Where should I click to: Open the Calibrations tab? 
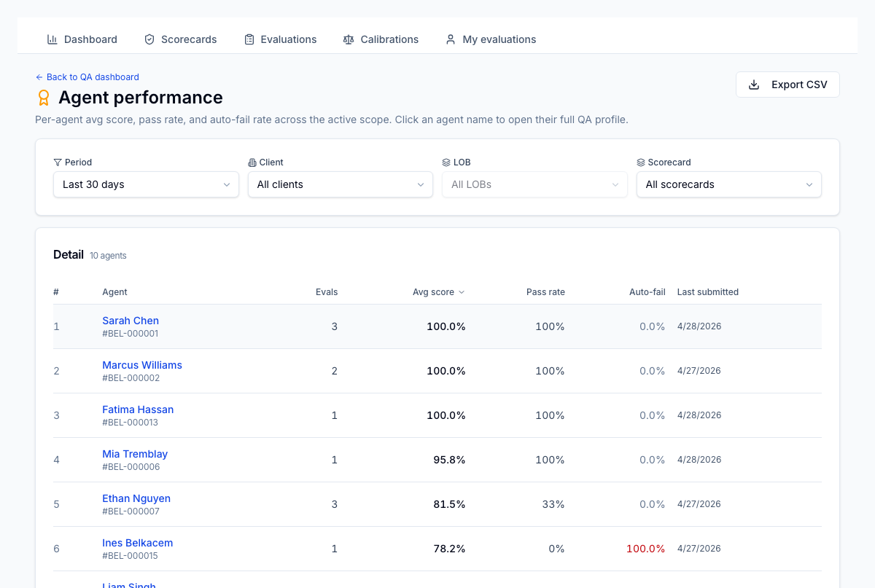point(381,39)
